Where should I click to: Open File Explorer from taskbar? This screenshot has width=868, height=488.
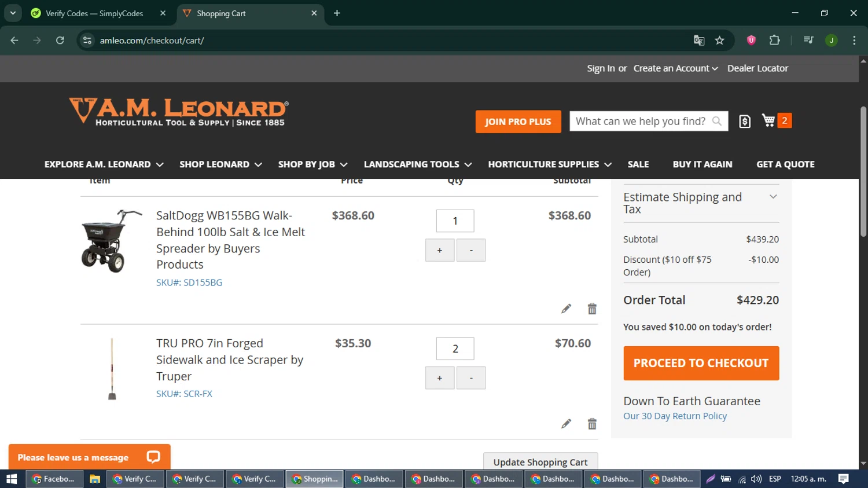(x=94, y=479)
